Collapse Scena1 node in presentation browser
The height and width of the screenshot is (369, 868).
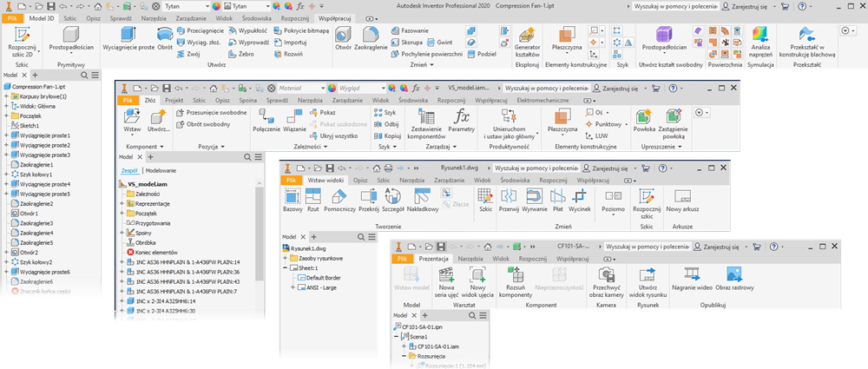tap(396, 336)
